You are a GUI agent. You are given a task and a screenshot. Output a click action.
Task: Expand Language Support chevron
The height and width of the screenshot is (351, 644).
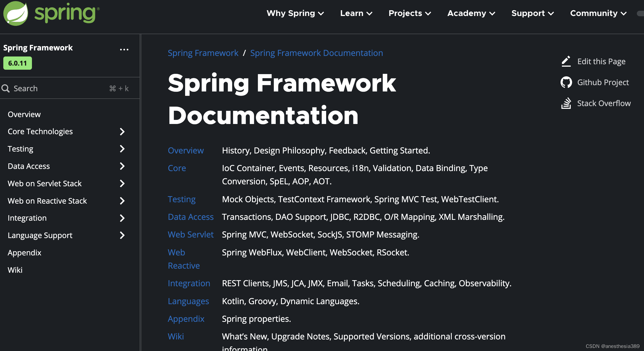point(122,235)
